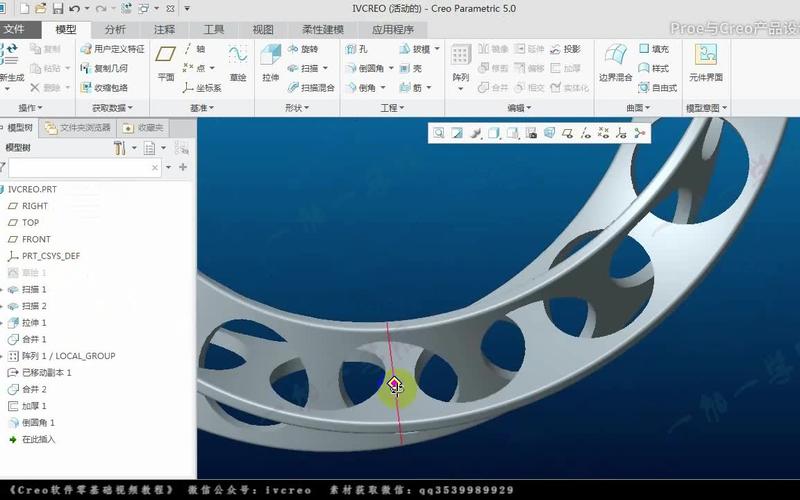Click the 填充 (Fill) surface tool
Screen dimensions: 800x500
[x=652, y=49]
